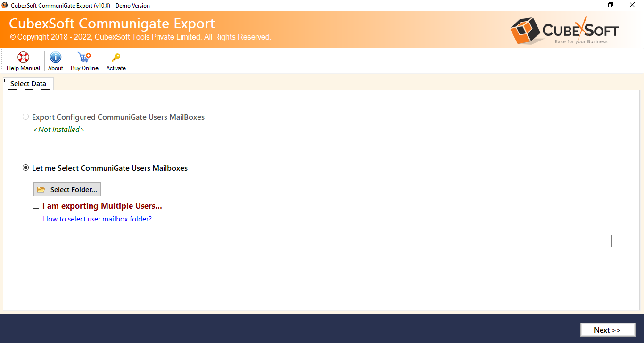Minimize the CommuniGate Export window

tap(589, 5)
